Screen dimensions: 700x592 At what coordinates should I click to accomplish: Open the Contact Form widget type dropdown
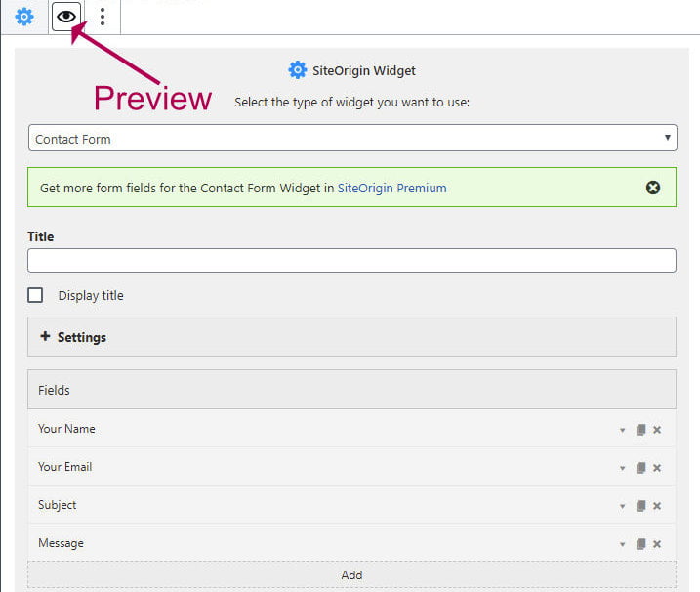352,138
